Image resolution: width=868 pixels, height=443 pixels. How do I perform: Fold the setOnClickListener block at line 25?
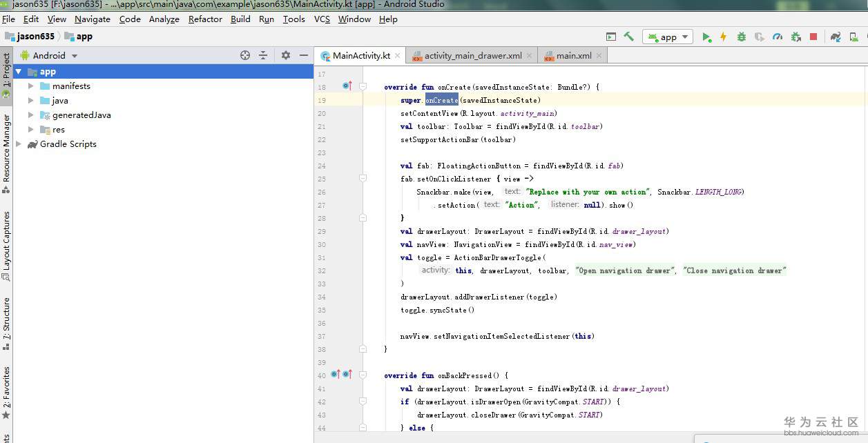(363, 179)
